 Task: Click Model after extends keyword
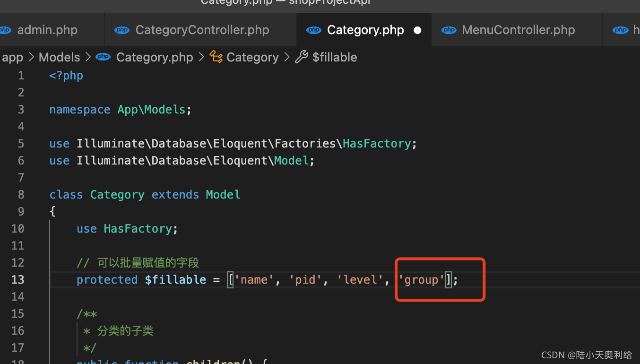[223, 194]
